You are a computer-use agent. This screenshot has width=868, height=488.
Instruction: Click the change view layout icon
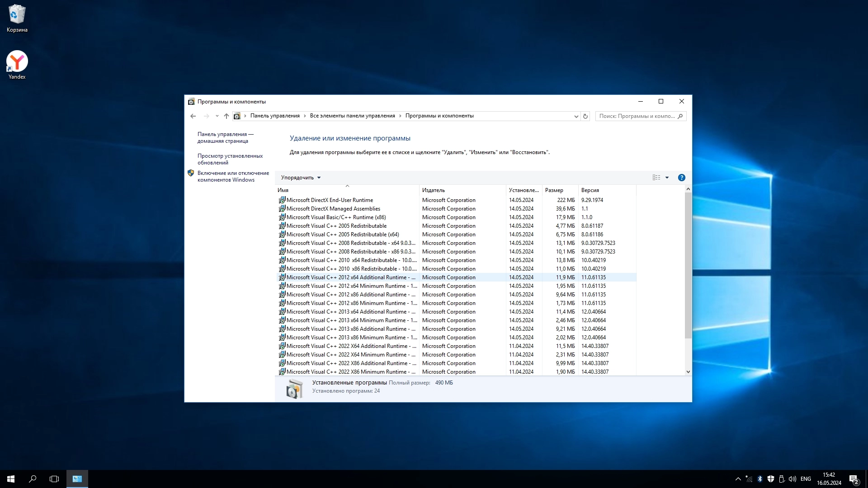[656, 178]
